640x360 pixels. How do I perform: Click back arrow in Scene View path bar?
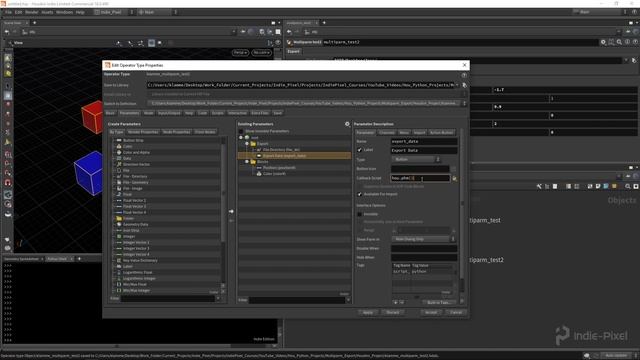point(7,32)
